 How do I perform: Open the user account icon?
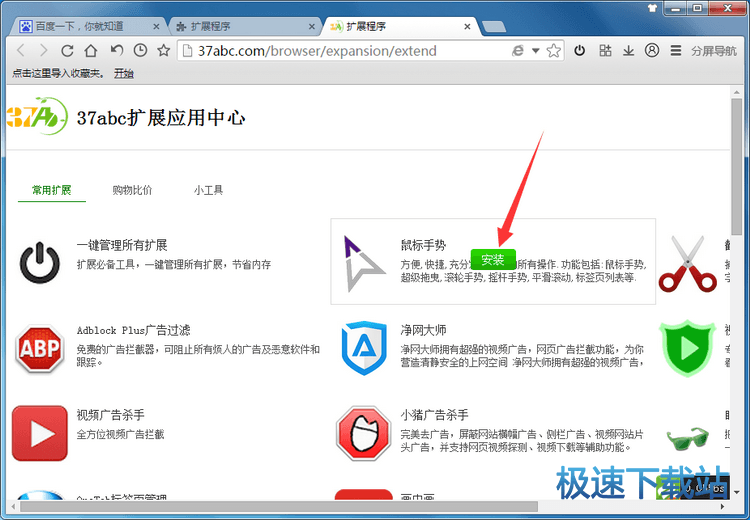pyautogui.click(x=652, y=50)
